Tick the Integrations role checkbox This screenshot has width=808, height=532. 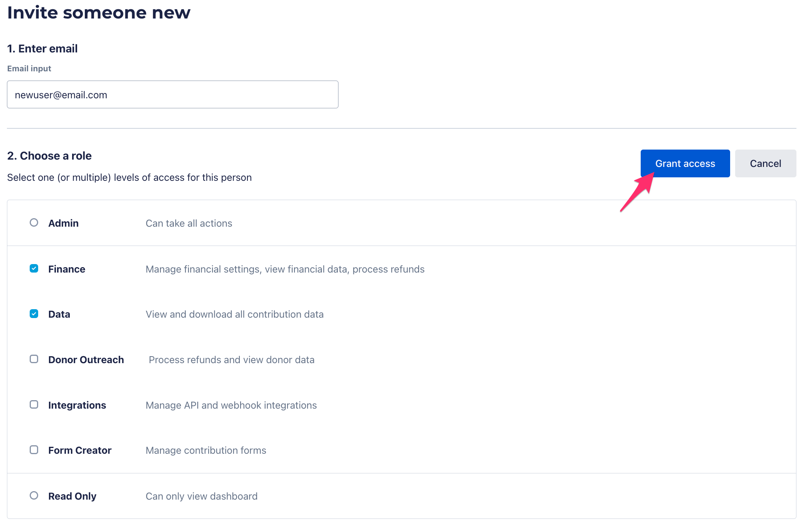[34, 405]
